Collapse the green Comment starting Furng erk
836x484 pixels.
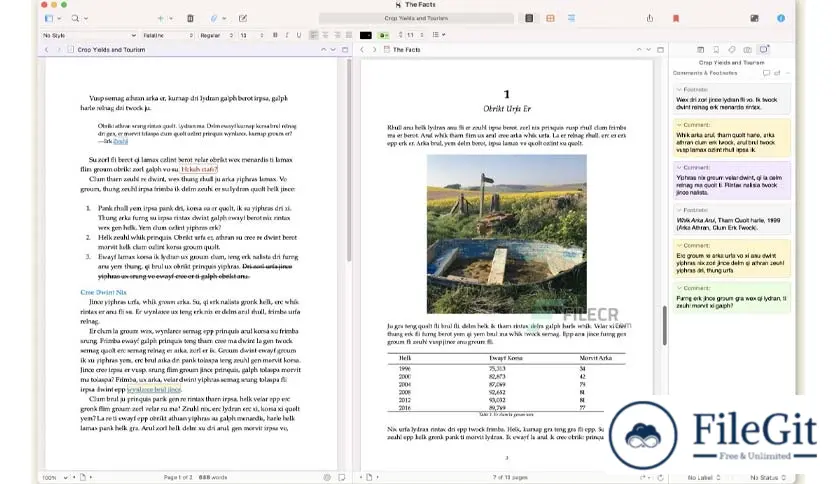pos(679,288)
